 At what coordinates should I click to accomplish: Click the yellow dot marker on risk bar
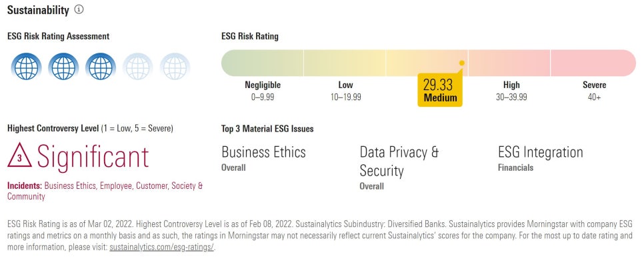[x=461, y=63]
